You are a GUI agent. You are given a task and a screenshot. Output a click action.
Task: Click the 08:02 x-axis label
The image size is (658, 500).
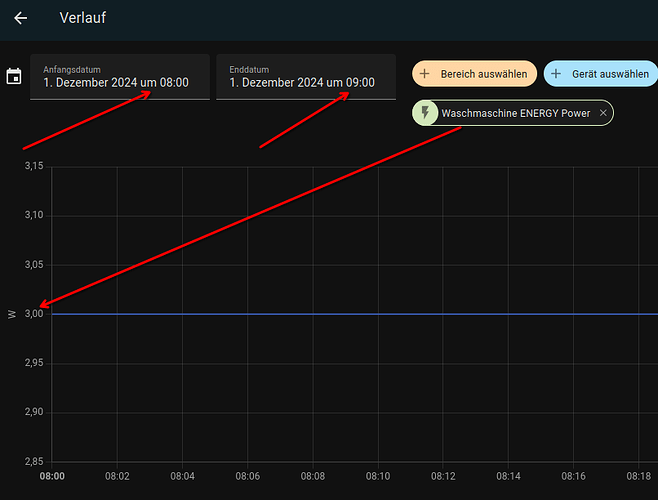pos(117,476)
